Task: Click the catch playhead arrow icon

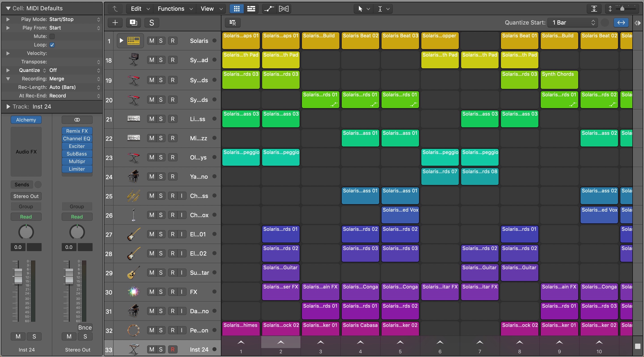Action: 115,9
